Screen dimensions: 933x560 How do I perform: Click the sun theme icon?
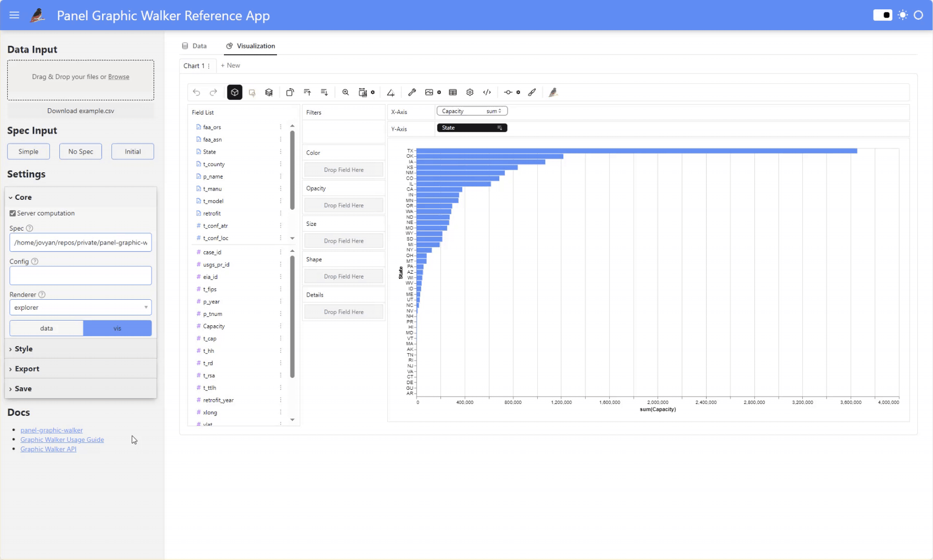(903, 15)
